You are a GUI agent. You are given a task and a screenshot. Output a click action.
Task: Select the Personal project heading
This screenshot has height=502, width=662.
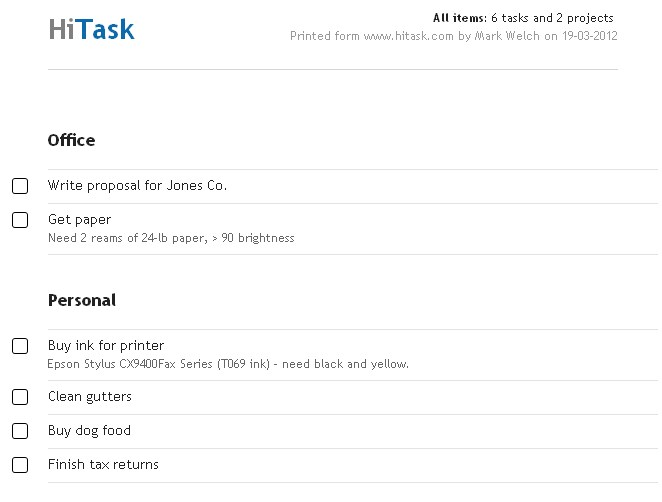tap(82, 300)
